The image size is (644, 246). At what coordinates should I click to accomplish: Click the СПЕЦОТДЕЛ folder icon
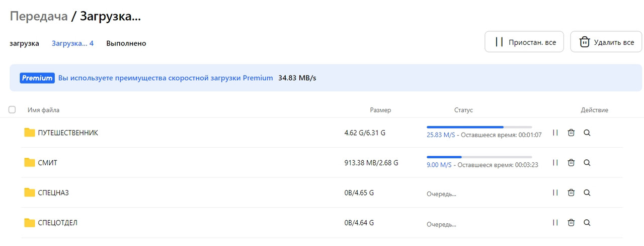click(x=30, y=222)
